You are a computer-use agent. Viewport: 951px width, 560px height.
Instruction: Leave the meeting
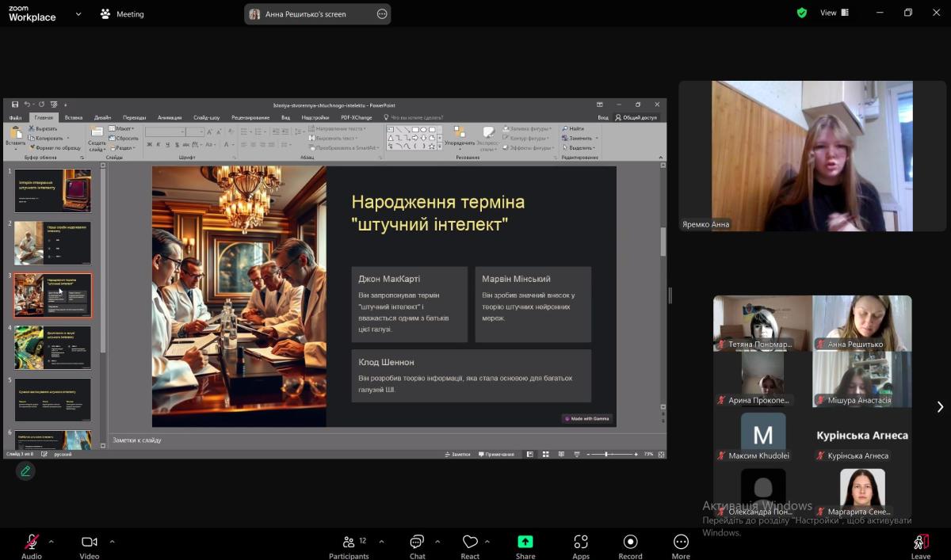pyautogui.click(x=920, y=545)
